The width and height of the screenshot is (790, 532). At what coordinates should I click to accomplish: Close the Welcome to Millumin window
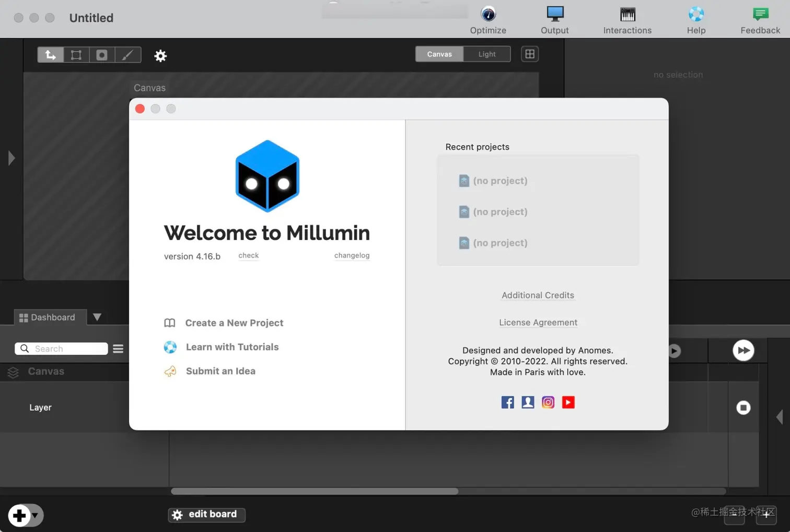pyautogui.click(x=140, y=109)
